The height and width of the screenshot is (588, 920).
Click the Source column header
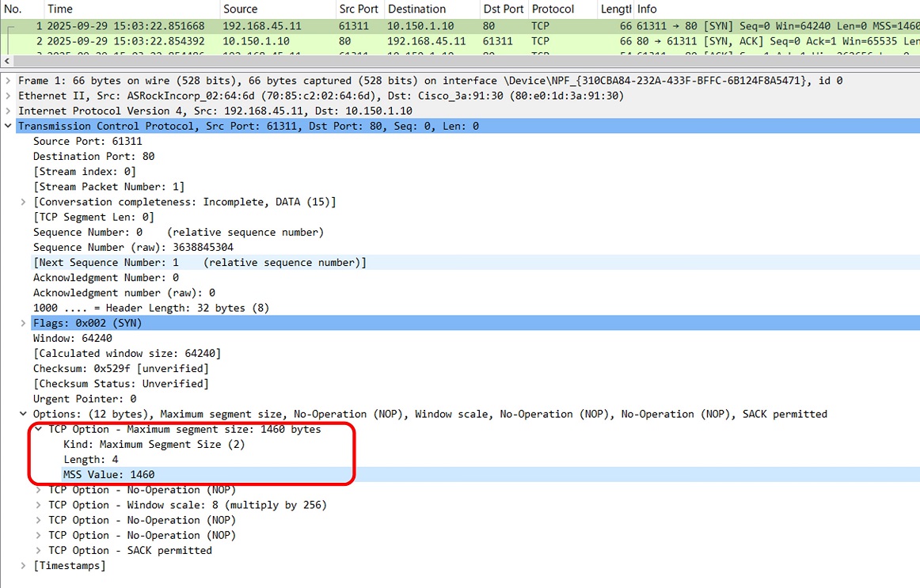click(x=240, y=9)
